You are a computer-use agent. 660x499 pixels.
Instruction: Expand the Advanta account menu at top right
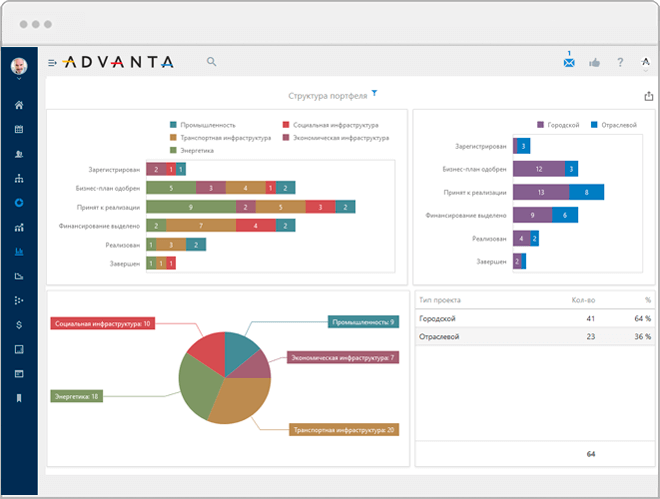pos(645,64)
